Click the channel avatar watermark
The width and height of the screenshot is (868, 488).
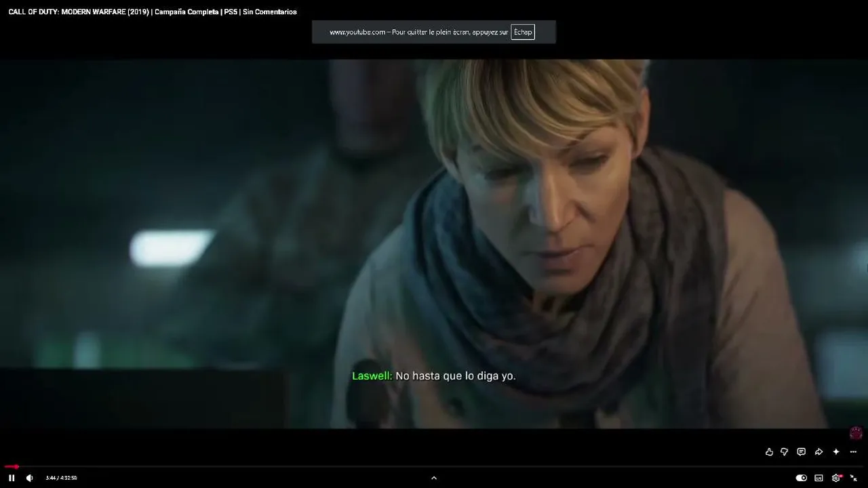pos(856,433)
